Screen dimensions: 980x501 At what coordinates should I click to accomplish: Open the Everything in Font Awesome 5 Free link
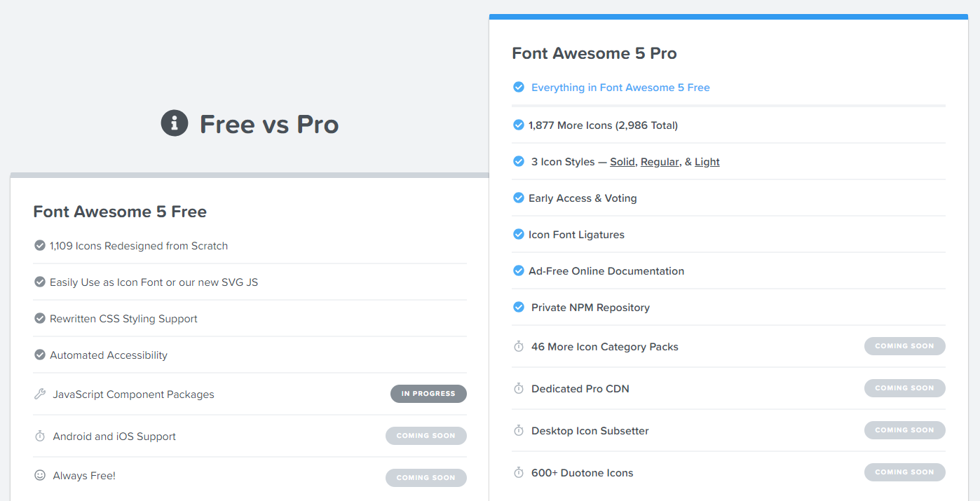pyautogui.click(x=620, y=88)
